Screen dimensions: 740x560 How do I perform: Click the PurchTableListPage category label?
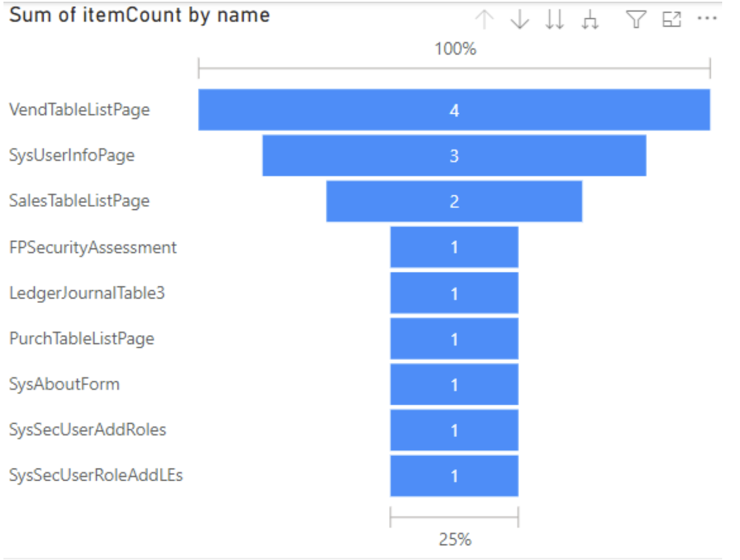coord(82,339)
